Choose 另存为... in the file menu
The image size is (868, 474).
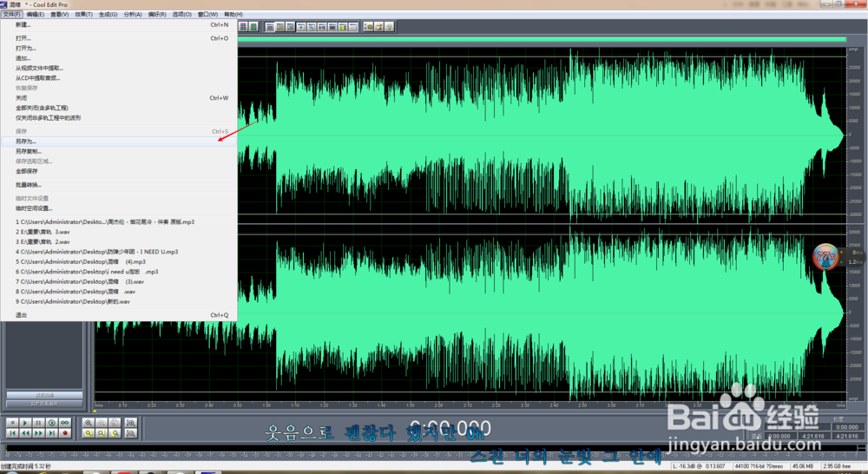click(x=118, y=142)
